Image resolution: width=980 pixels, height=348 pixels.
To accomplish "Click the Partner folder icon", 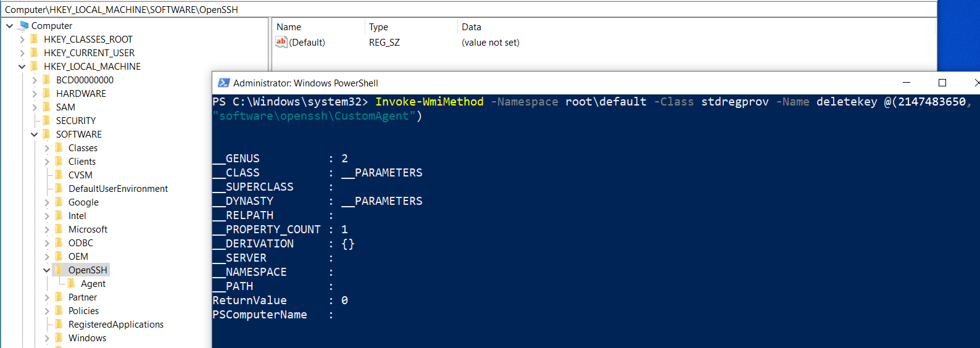I will [59, 297].
